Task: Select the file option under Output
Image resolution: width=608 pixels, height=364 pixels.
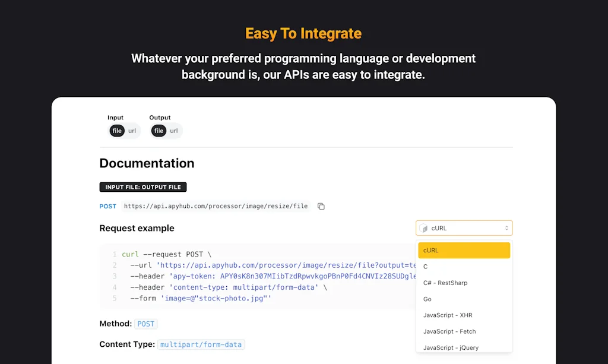Action: pos(159,131)
